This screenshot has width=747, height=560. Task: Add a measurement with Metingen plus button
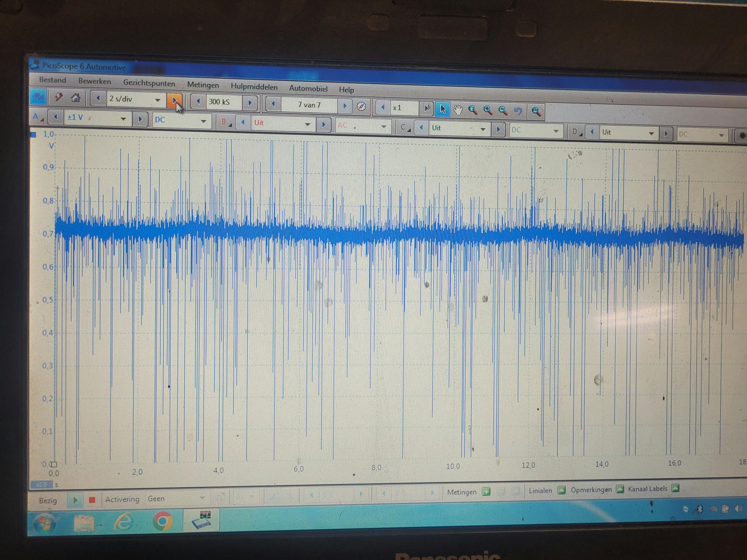[x=486, y=491]
